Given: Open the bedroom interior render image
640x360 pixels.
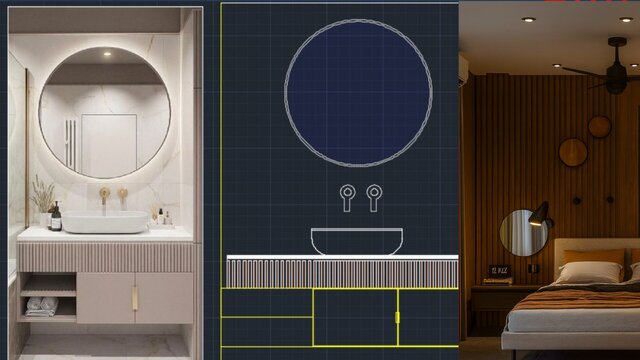Looking at the screenshot, I should coord(549,180).
